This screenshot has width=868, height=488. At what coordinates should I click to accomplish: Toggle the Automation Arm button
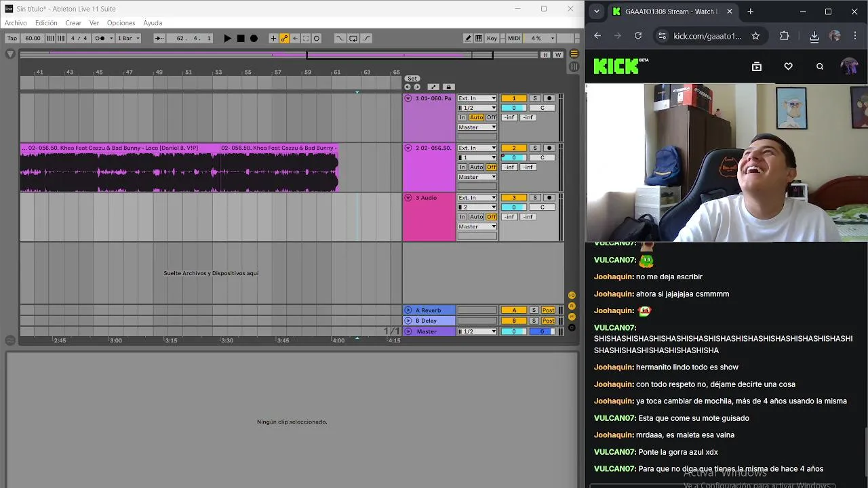tap(284, 39)
